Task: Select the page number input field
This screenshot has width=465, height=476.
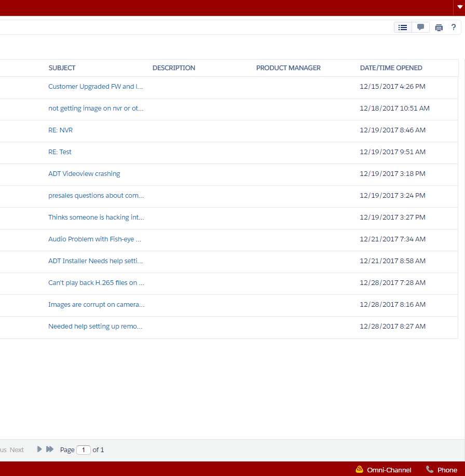Action: click(84, 450)
